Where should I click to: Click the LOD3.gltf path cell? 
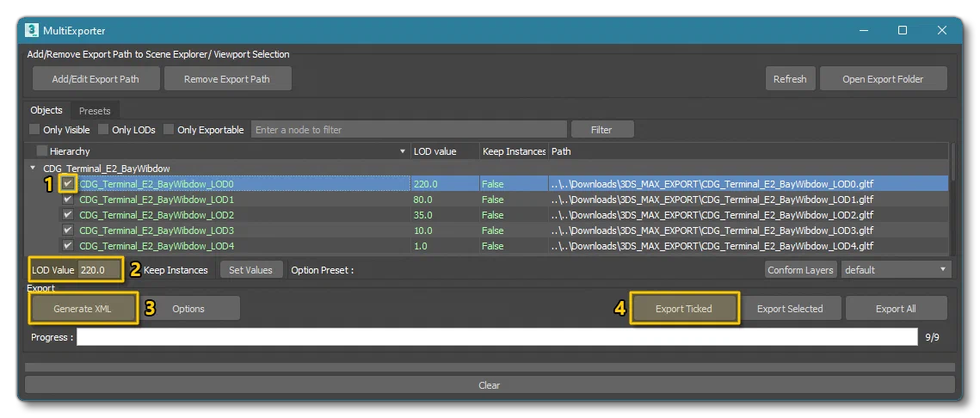[x=712, y=231]
